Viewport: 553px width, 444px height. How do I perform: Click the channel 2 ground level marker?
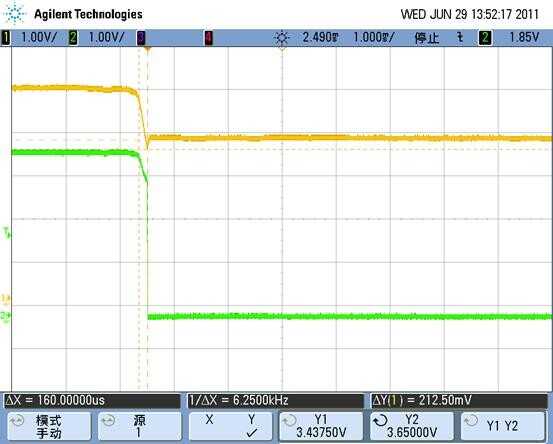point(6,316)
